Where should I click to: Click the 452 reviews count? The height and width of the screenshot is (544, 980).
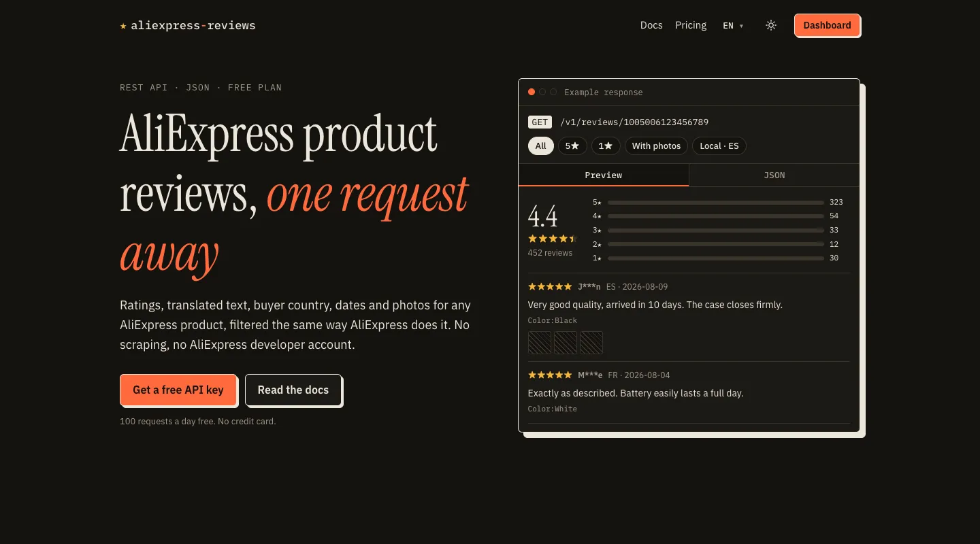click(x=550, y=253)
